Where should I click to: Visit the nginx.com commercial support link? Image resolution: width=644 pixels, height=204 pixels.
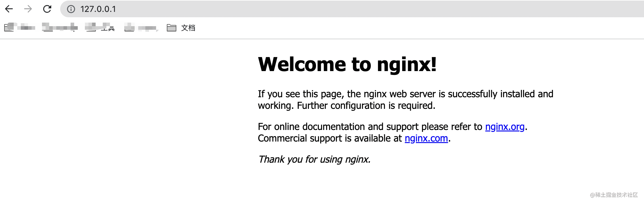click(426, 138)
